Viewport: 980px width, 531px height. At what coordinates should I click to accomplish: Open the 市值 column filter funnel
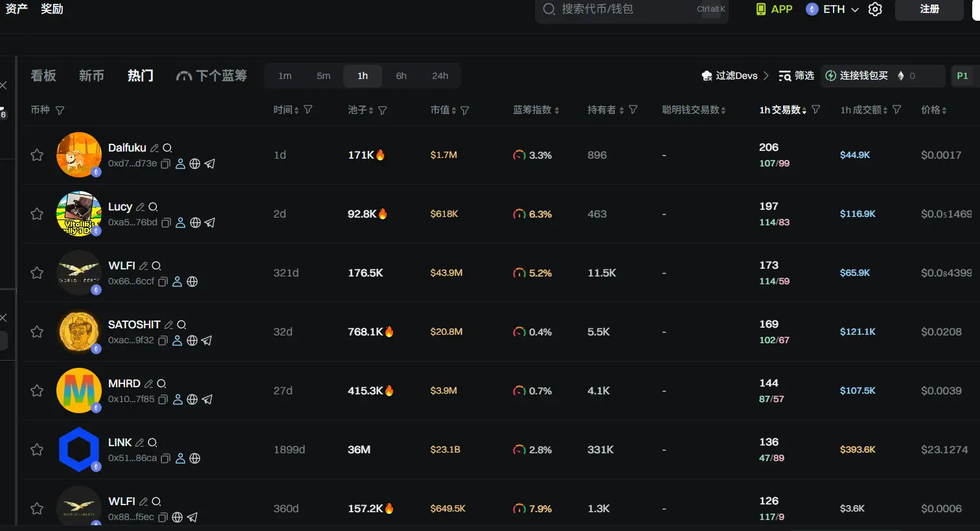(x=465, y=111)
